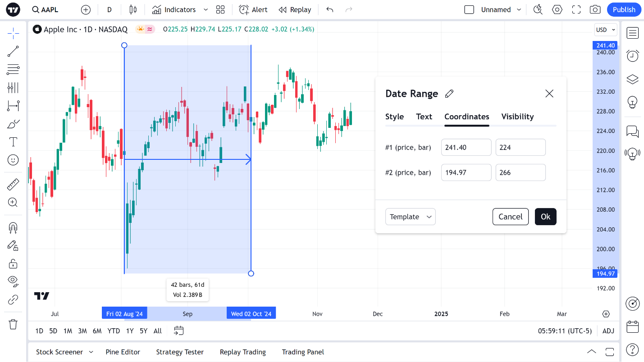Click the link drawings sync icon
Screen dimensions: 644x362
[14, 299]
